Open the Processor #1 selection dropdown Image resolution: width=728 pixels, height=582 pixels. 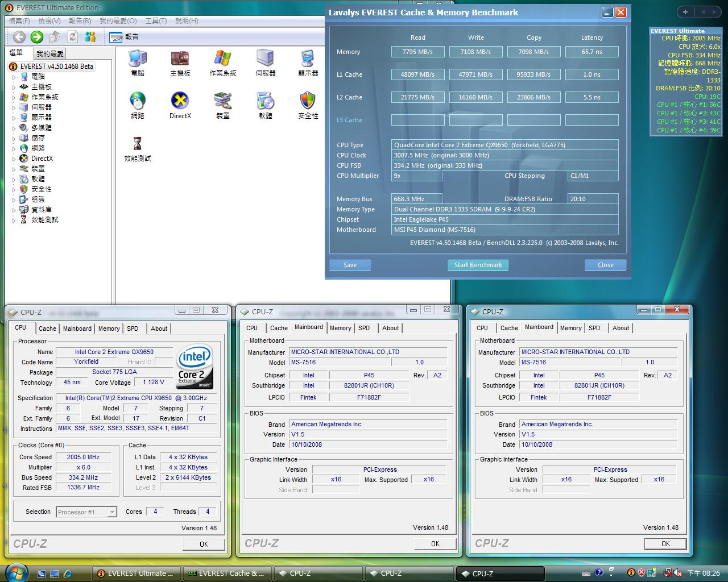click(x=112, y=512)
